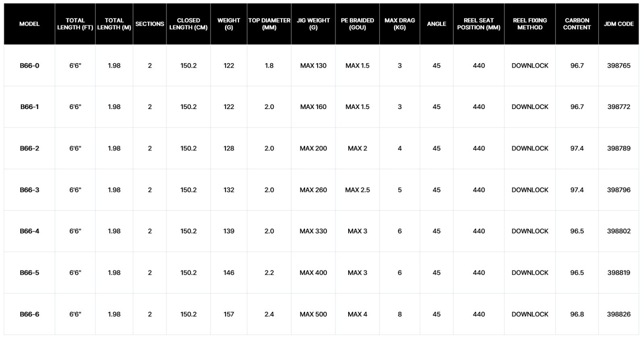Click the CARBON CONTENT header
The width and height of the screenshot is (644, 342).
coord(577,24)
